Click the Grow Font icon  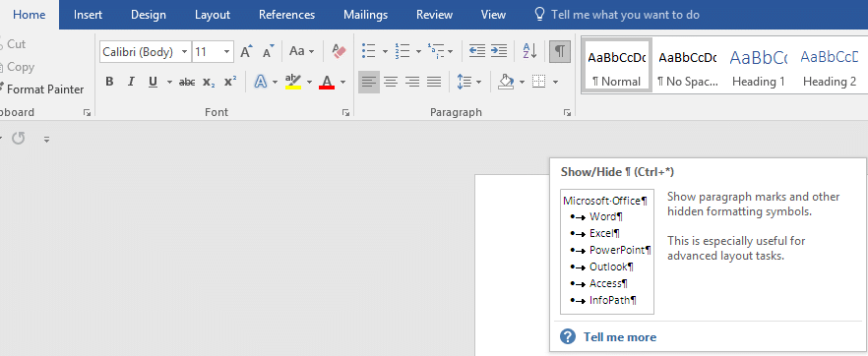click(246, 51)
